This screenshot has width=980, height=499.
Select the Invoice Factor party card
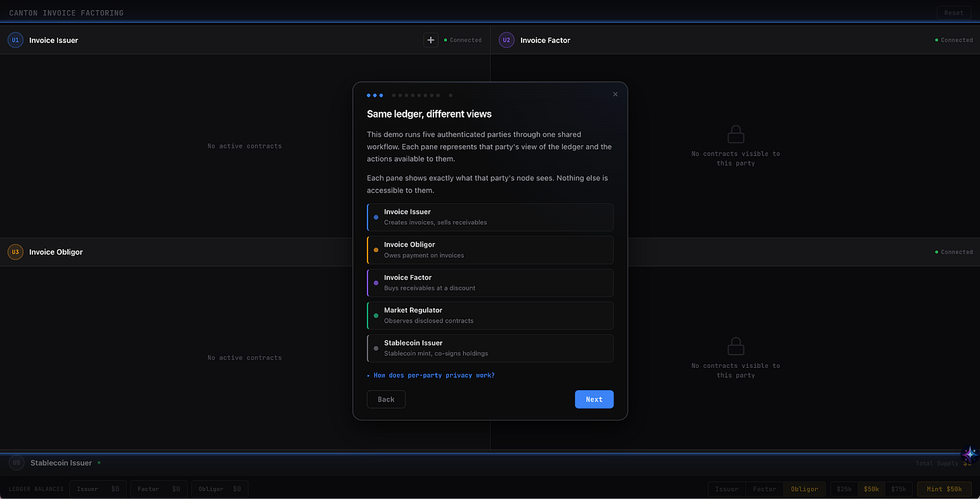(x=490, y=283)
